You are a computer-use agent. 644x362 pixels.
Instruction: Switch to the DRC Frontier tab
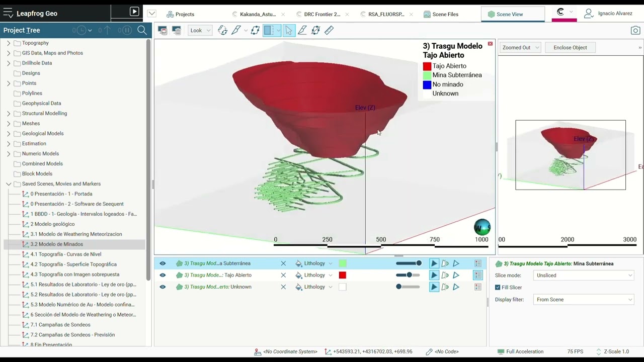322,14
